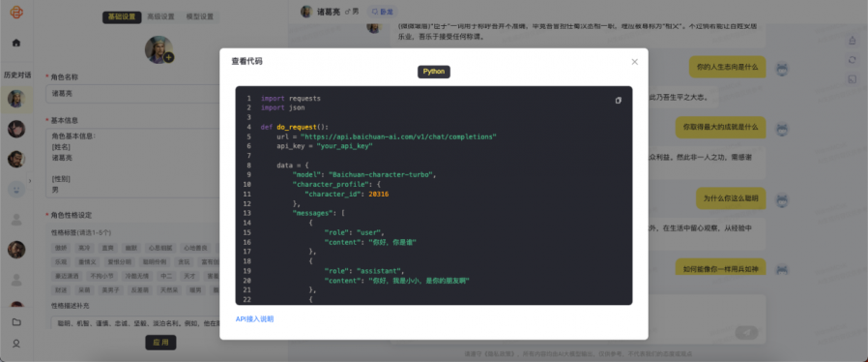Open the user profile icon at bottom left
Image resolution: width=868 pixels, height=362 pixels.
(16, 344)
